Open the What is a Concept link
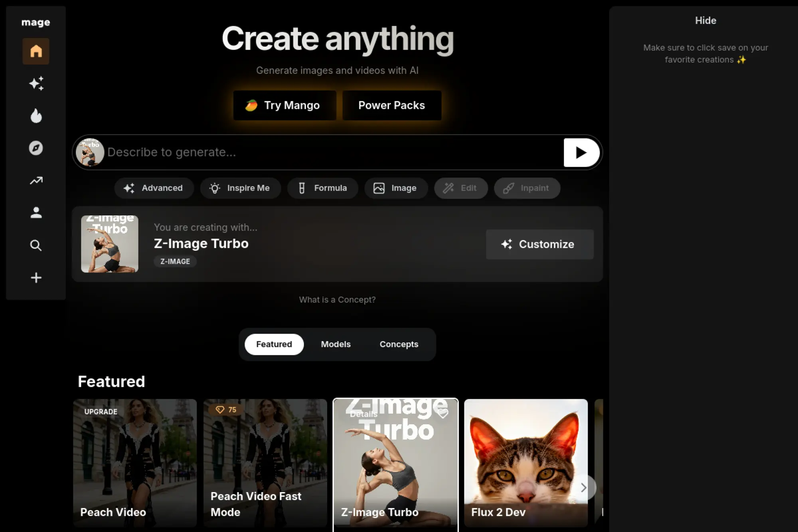This screenshot has width=798, height=532. tap(337, 300)
